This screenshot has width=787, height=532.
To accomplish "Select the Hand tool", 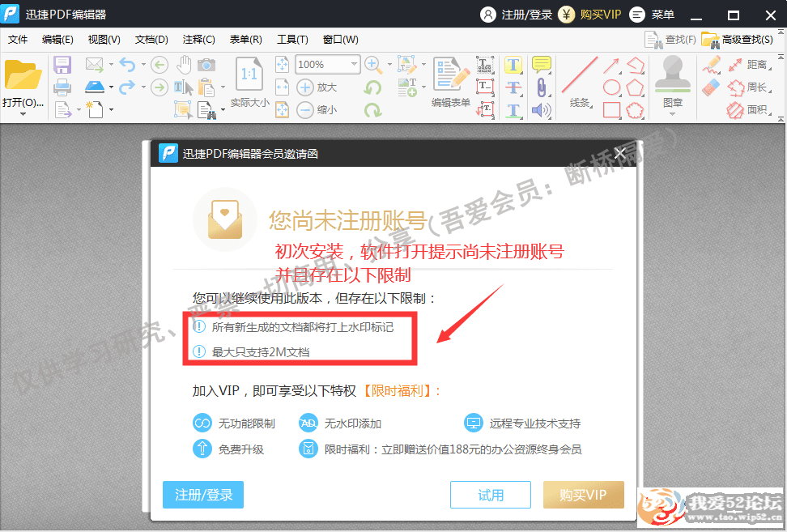I will tap(185, 65).
